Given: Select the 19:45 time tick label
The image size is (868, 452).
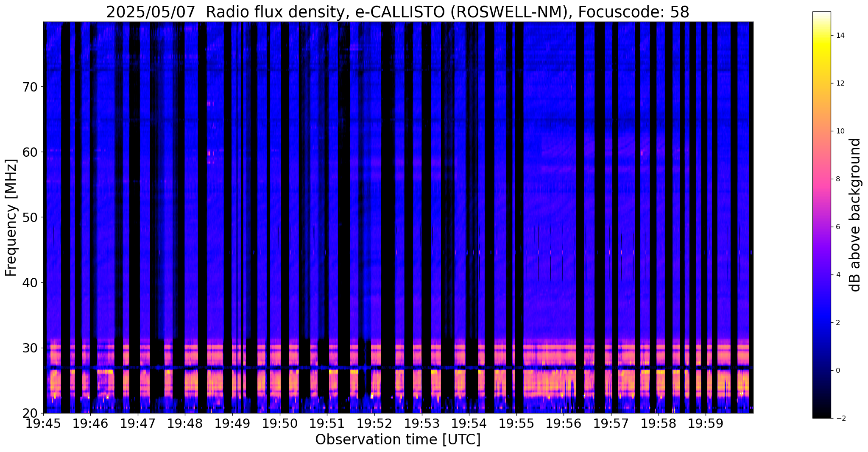Looking at the screenshot, I should (43, 423).
